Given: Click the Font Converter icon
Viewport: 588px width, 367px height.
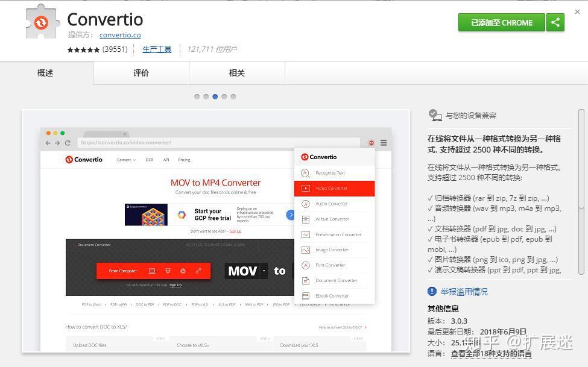Looking at the screenshot, I should coord(306,265).
